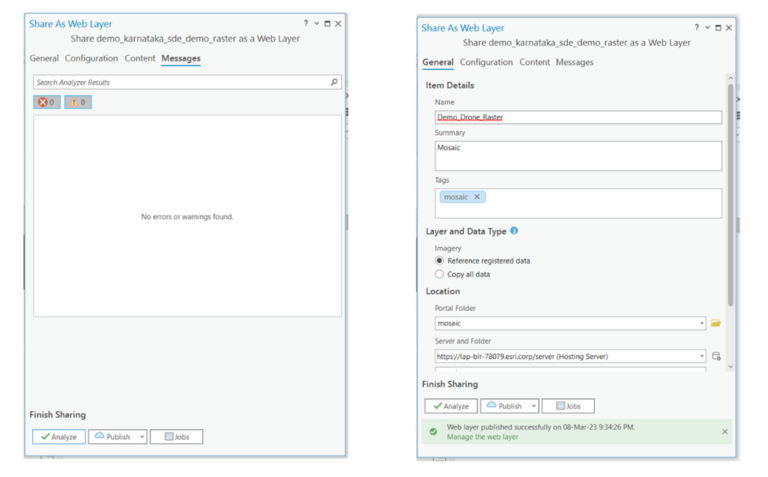Expand the Portal Folder dropdown
The image size is (768, 477).
click(x=702, y=324)
